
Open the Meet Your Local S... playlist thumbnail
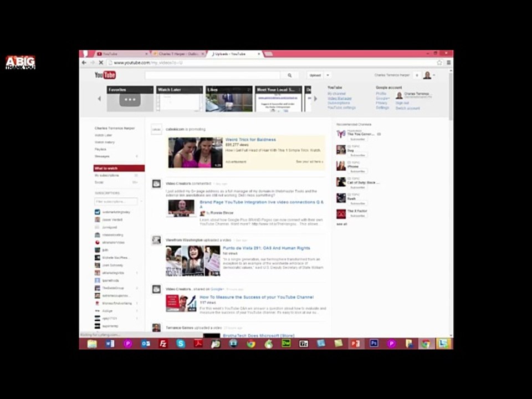click(x=279, y=99)
